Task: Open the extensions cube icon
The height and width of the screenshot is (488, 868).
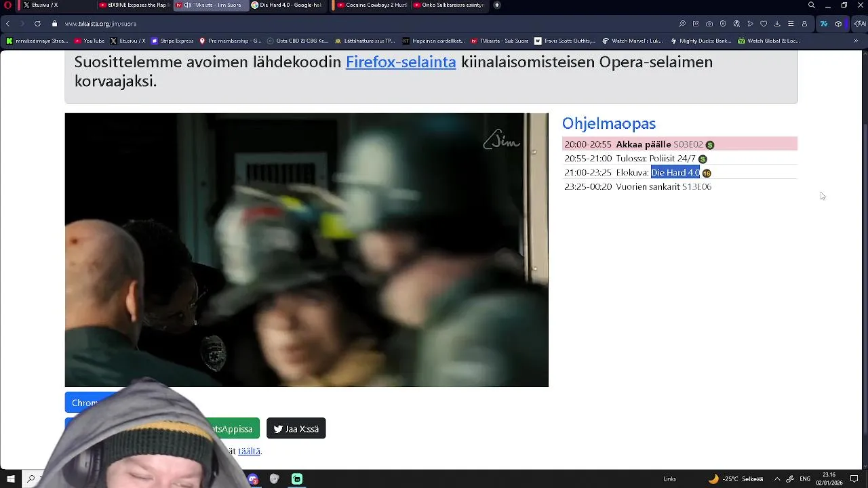Action: (x=839, y=24)
